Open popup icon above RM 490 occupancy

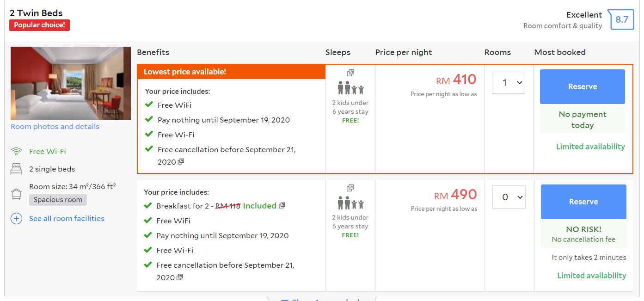coord(350,188)
